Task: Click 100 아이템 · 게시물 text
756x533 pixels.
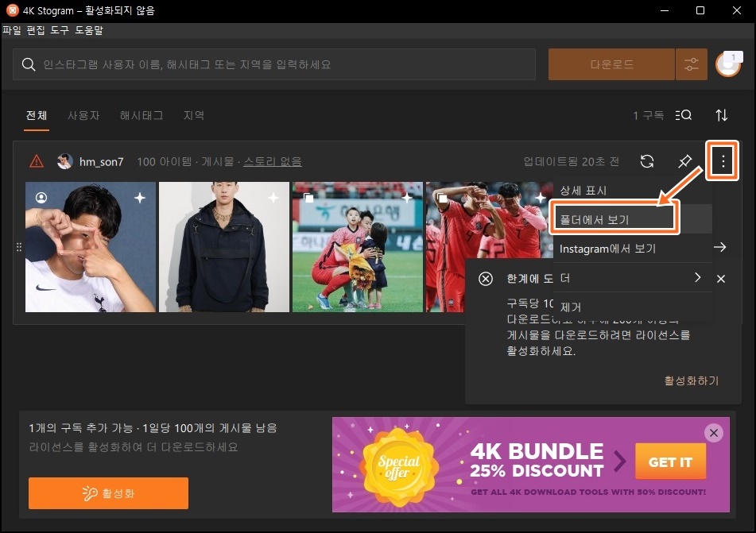Action: pos(185,162)
